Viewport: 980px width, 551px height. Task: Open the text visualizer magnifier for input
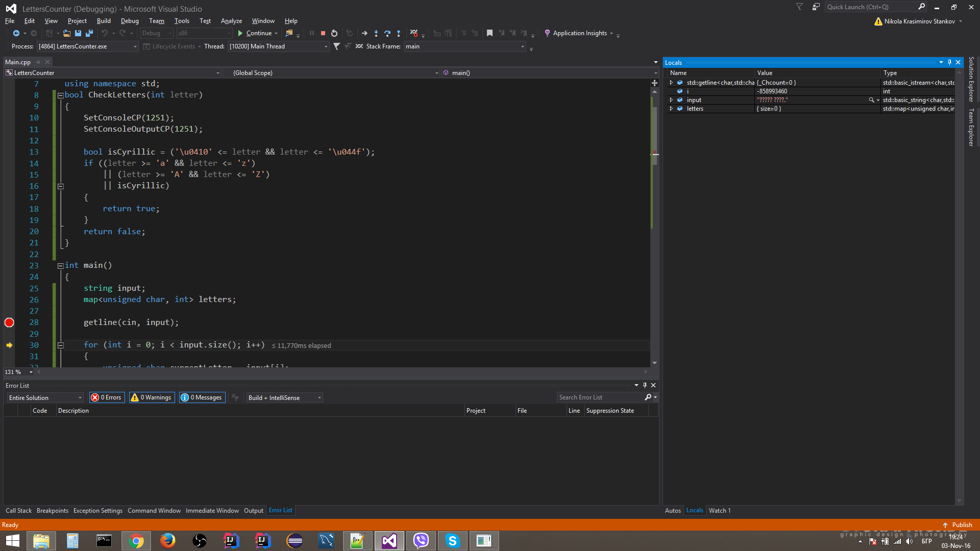pos(871,100)
